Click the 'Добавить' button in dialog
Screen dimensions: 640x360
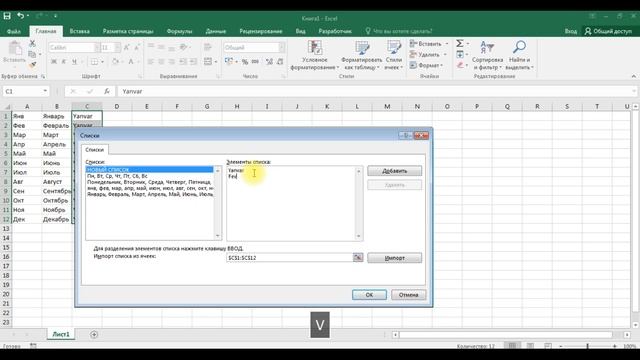pos(394,171)
